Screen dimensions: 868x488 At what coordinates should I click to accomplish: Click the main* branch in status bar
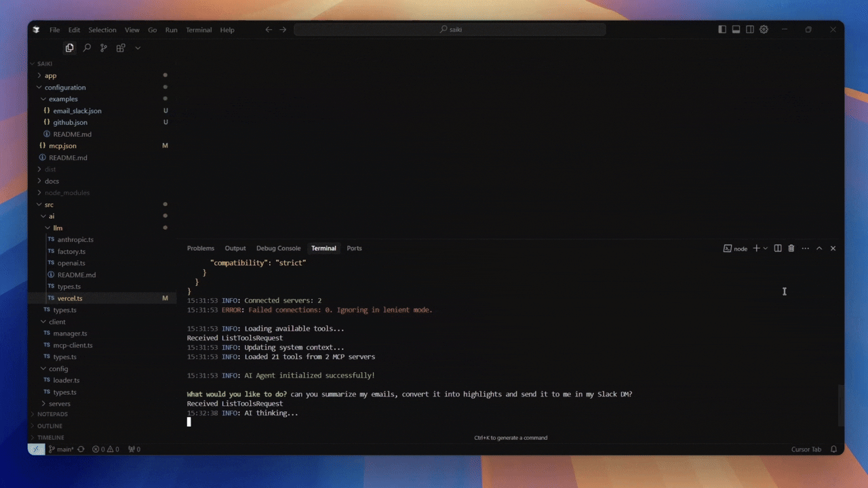pos(62,449)
